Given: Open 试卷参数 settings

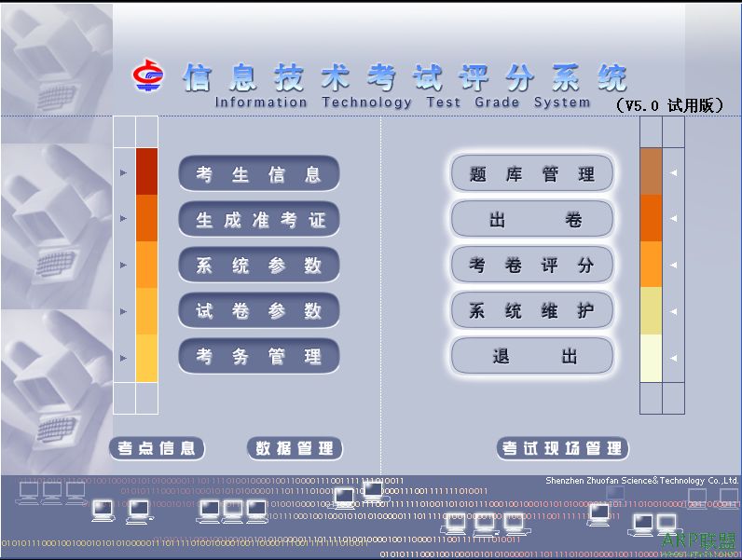Looking at the screenshot, I should click(x=259, y=310).
